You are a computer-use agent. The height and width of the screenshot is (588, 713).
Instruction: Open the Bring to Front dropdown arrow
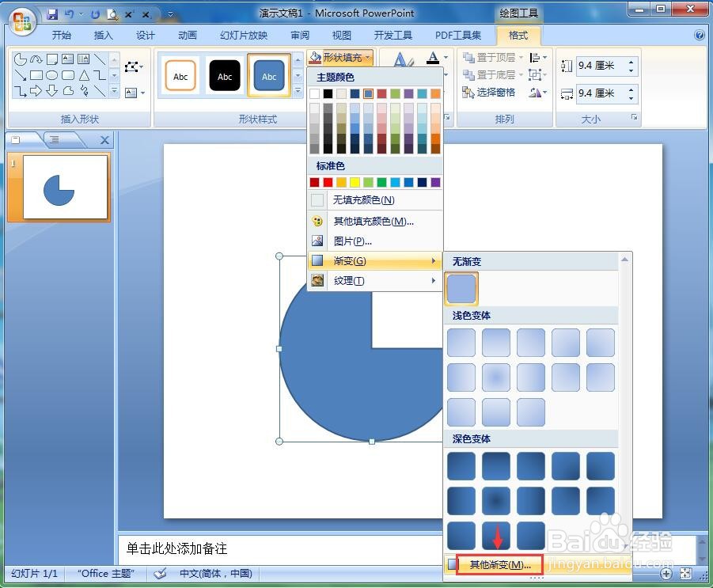(x=521, y=58)
